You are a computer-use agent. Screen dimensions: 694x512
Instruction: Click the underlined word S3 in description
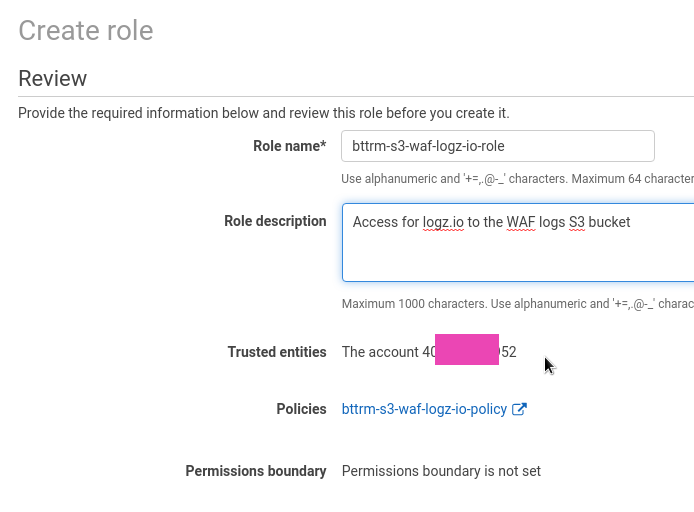tap(577, 222)
